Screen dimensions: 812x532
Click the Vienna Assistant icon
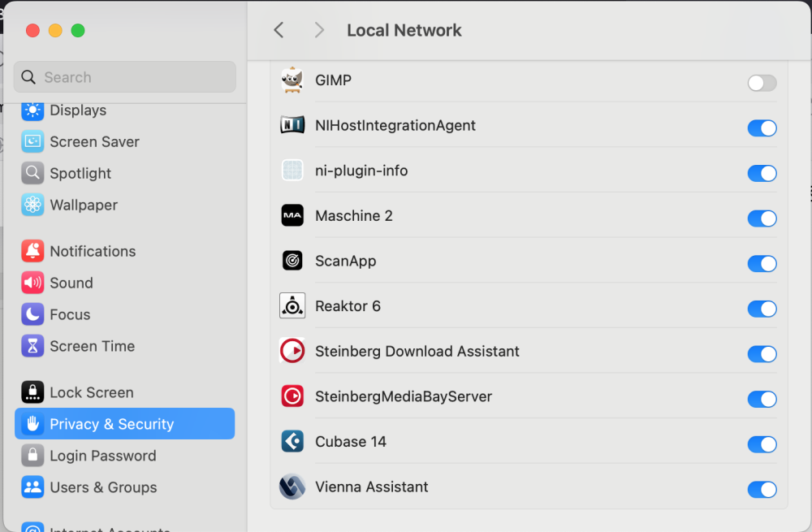click(x=292, y=487)
